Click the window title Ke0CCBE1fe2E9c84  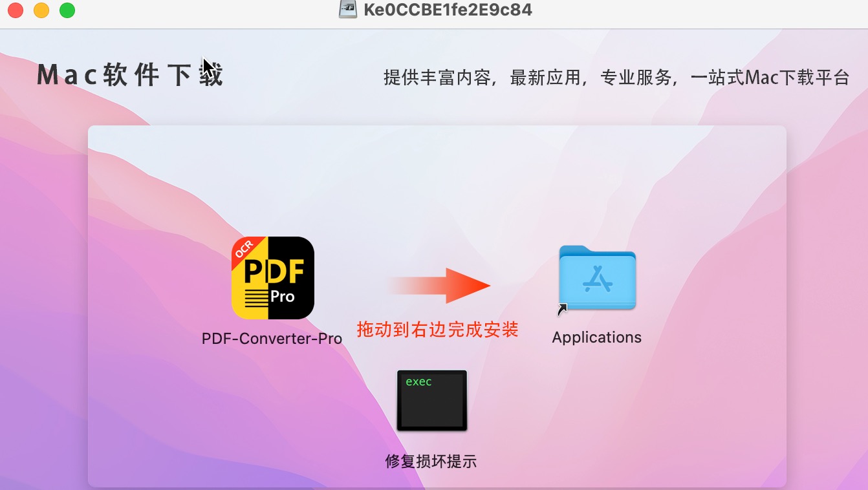pos(448,10)
